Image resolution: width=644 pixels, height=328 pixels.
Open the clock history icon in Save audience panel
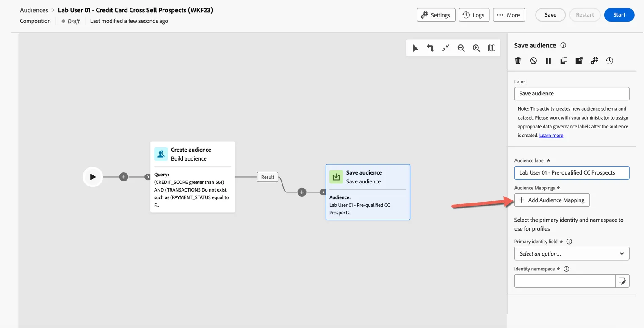pos(609,61)
